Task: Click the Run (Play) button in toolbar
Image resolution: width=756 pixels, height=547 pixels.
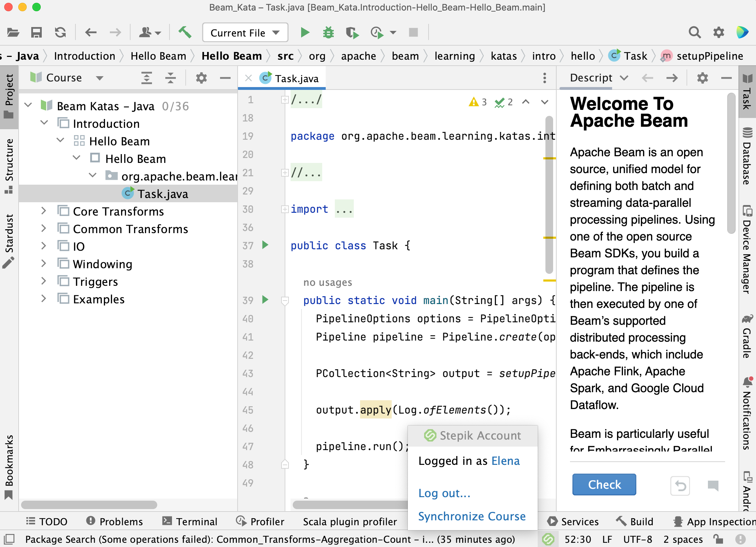Action: pyautogui.click(x=305, y=33)
